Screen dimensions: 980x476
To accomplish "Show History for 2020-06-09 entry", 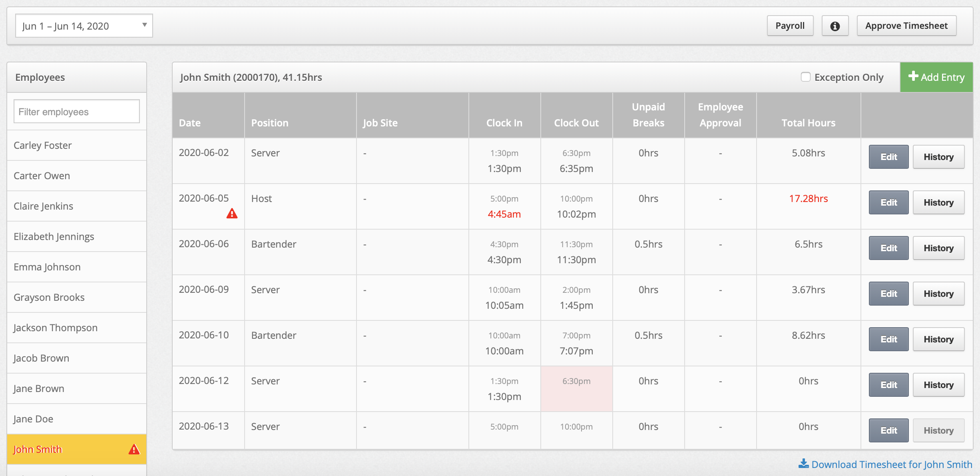I will [938, 294].
